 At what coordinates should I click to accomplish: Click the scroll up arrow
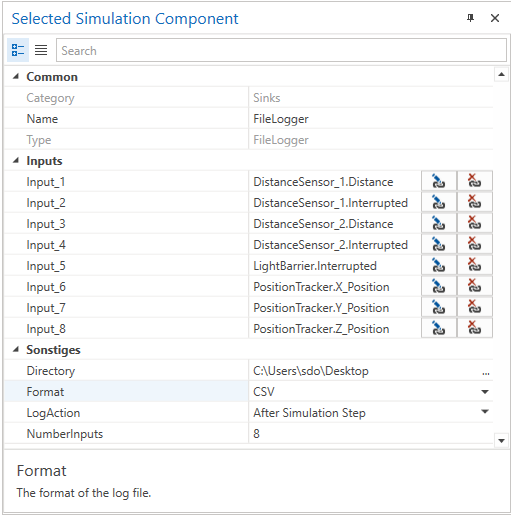click(501, 75)
